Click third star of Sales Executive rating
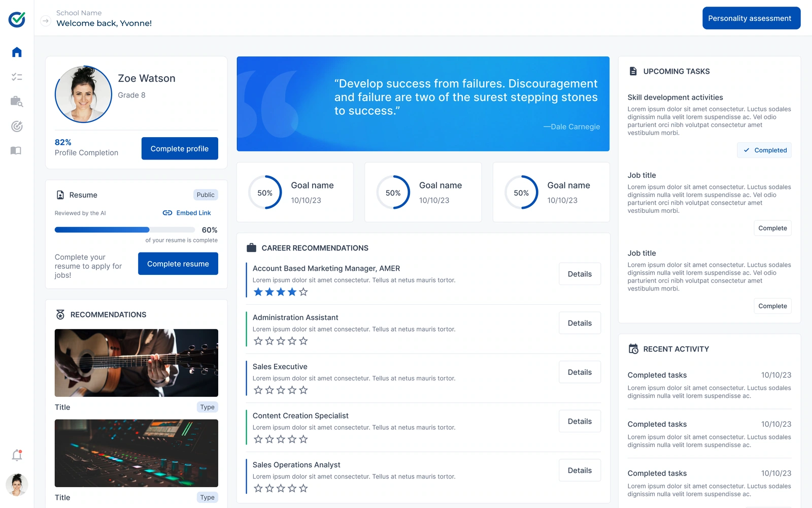The image size is (812, 508). click(x=281, y=390)
